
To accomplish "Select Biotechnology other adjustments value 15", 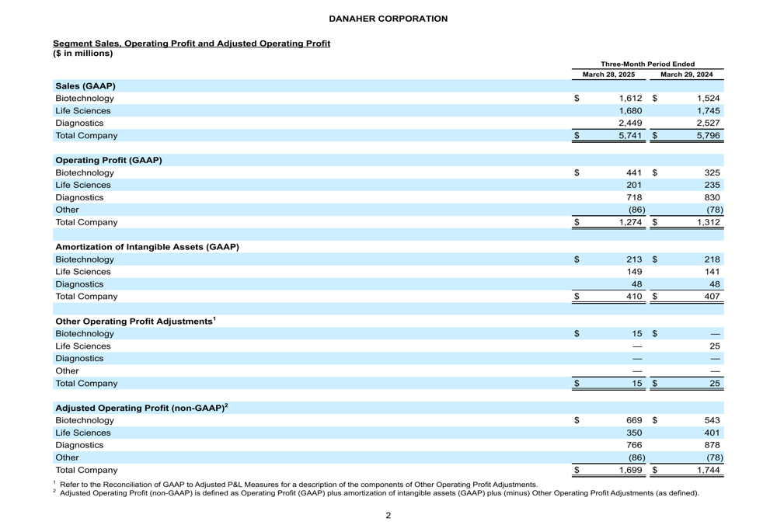I will coord(637,334).
